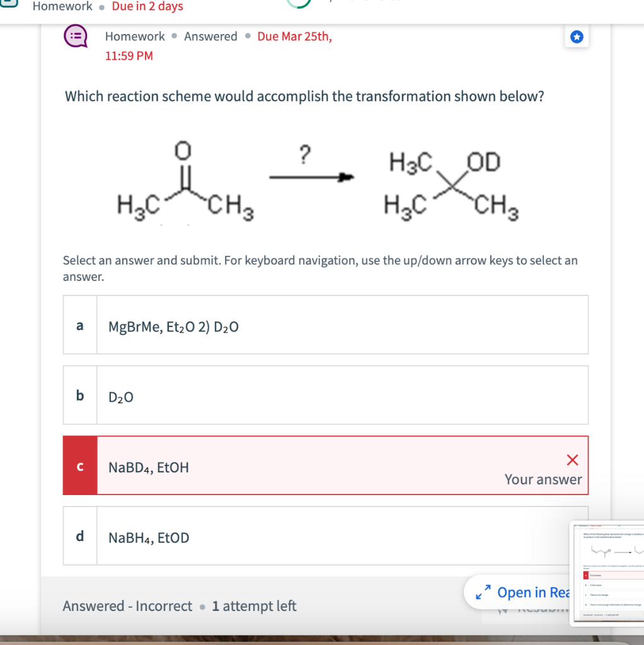Click the Due Mar 25th deadline link
Screen dimensions: 644x645
pyautogui.click(x=294, y=36)
